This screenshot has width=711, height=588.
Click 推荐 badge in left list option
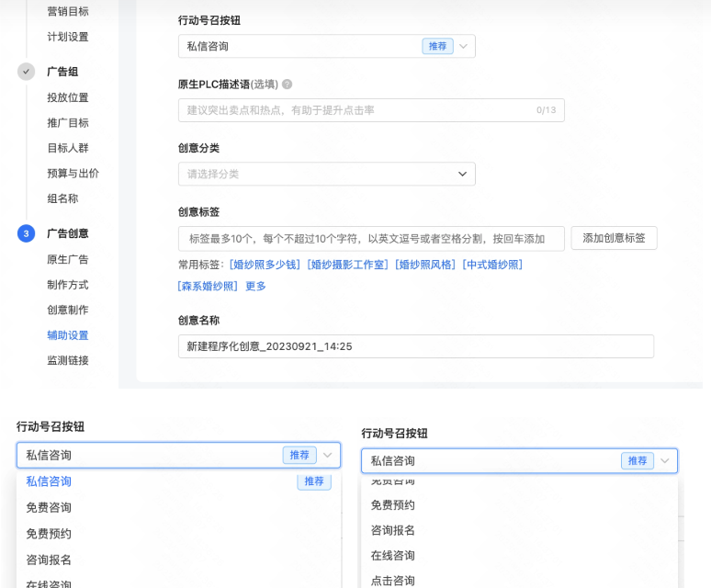[x=314, y=481]
